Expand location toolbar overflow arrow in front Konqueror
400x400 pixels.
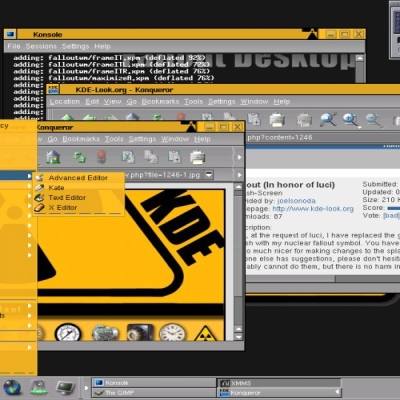(239, 175)
